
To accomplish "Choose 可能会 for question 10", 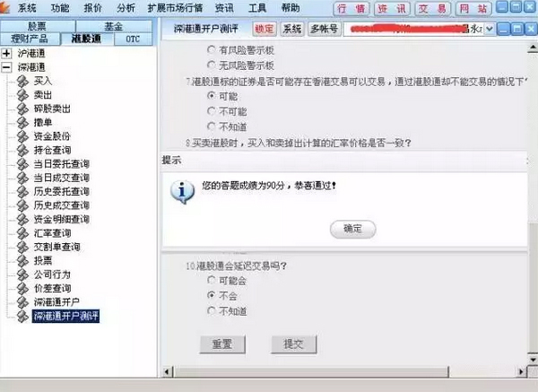I will coord(212,281).
